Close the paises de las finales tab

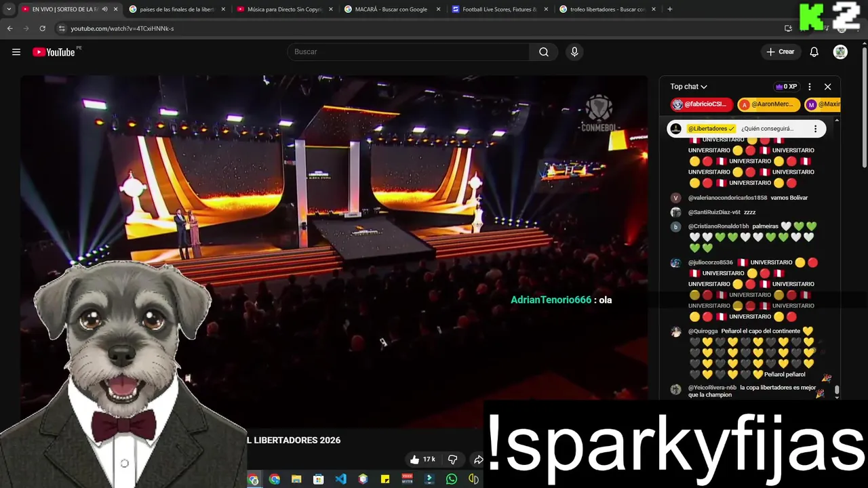[x=222, y=9]
